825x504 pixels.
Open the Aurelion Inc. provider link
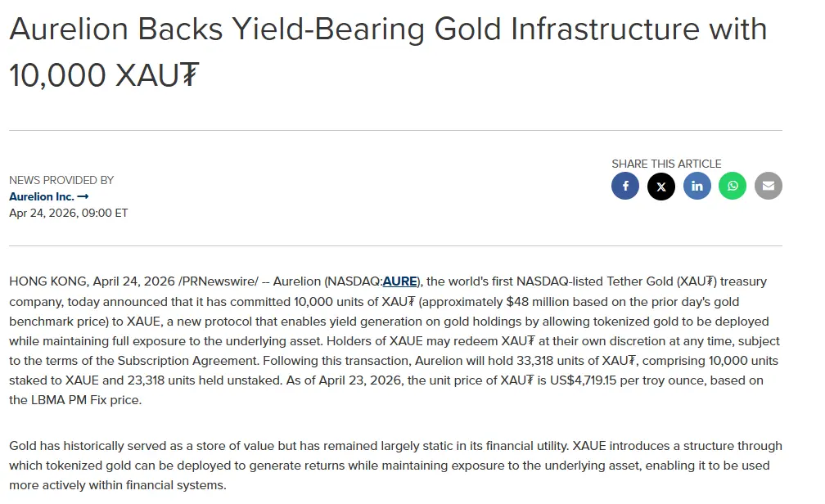[x=42, y=196]
